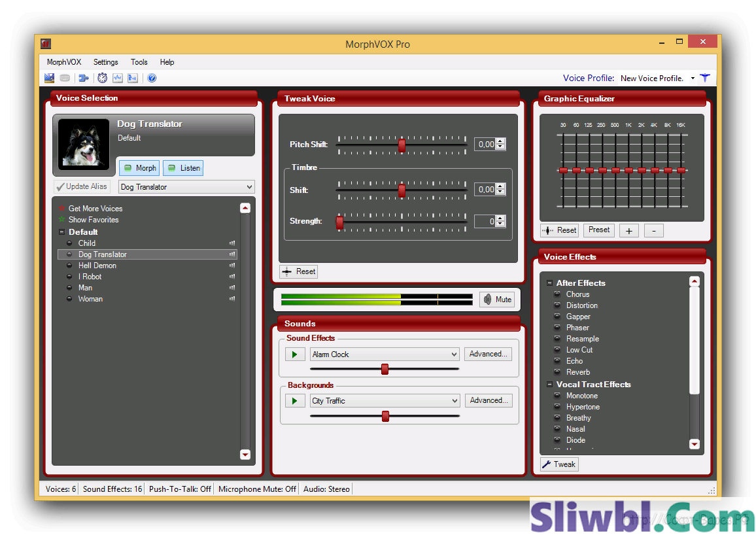Open the Settings menu
This screenshot has height=535, width=756.
[x=105, y=62]
